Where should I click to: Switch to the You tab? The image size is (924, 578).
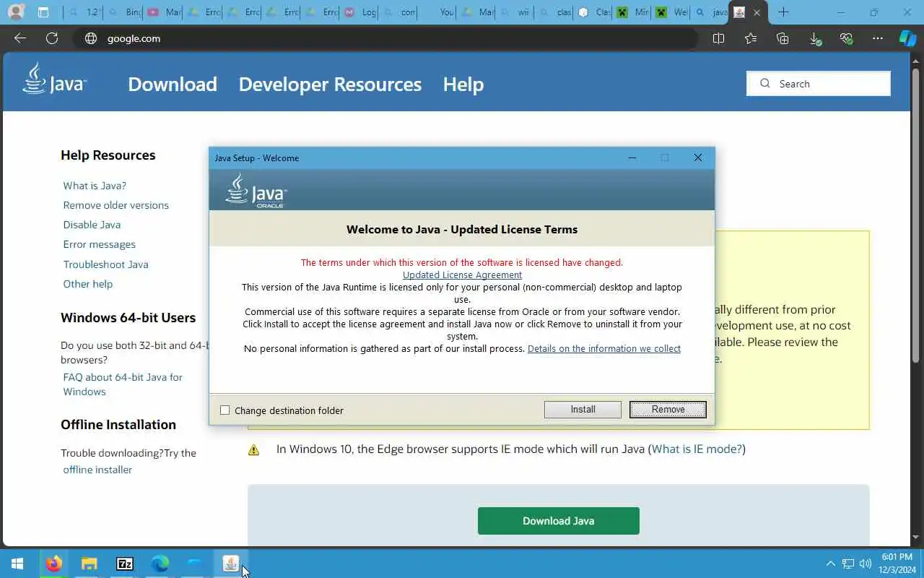[437, 12]
